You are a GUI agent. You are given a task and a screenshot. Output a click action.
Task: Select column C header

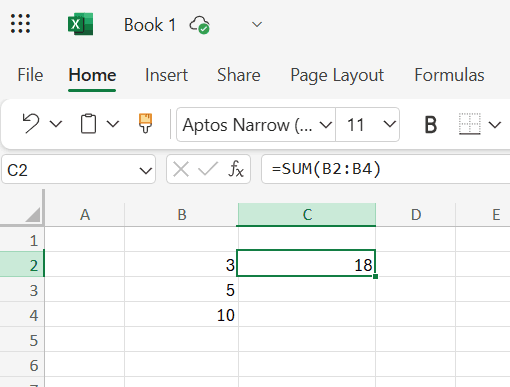[x=307, y=215]
